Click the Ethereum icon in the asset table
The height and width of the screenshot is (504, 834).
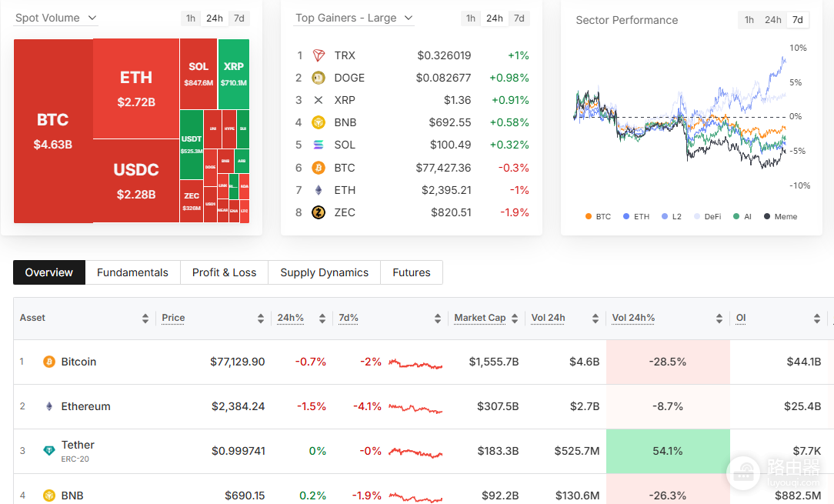[49, 406]
